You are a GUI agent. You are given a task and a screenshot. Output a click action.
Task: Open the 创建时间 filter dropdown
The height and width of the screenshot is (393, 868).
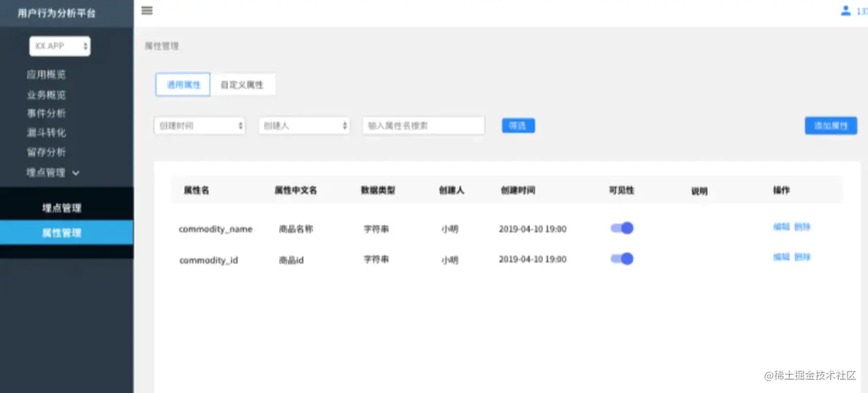click(200, 126)
